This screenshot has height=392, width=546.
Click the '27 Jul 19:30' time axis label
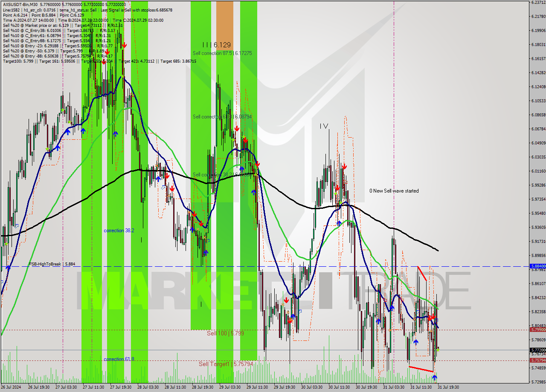pos(121,387)
